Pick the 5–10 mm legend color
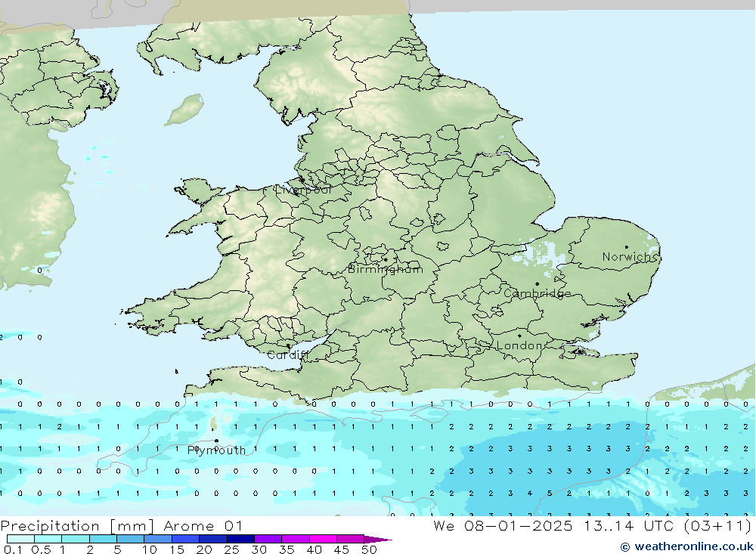The height and width of the screenshot is (554, 756). click(x=131, y=539)
